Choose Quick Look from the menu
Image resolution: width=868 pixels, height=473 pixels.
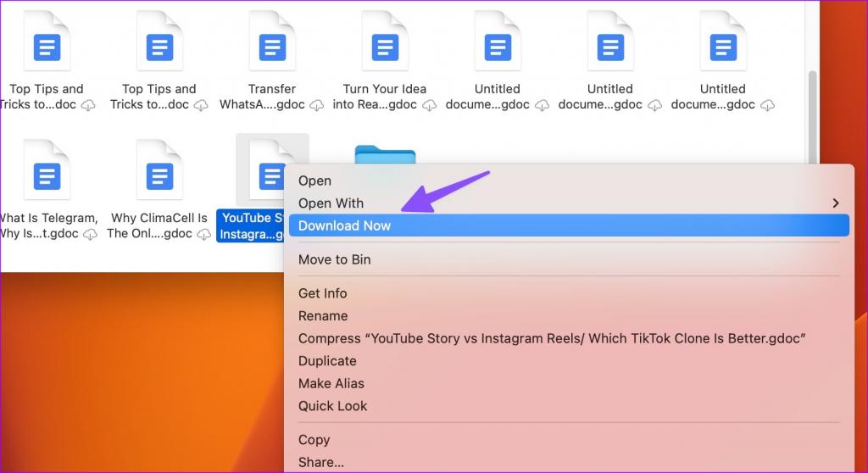pos(569,406)
